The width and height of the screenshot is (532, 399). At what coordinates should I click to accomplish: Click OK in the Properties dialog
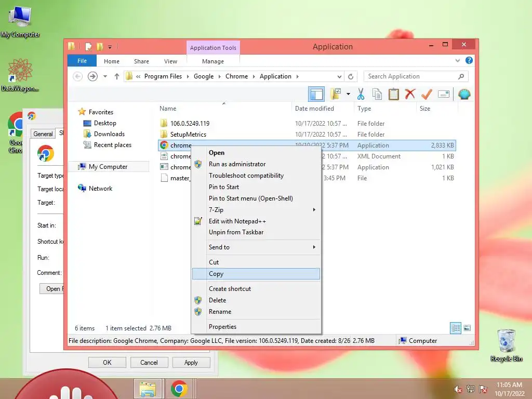[x=107, y=362]
